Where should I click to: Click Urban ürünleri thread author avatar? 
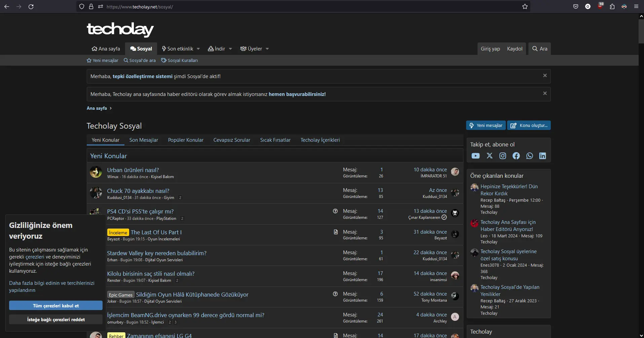96,172
